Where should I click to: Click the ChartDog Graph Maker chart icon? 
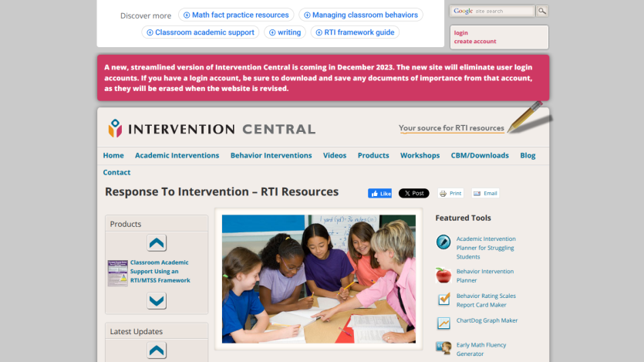pyautogui.click(x=443, y=323)
